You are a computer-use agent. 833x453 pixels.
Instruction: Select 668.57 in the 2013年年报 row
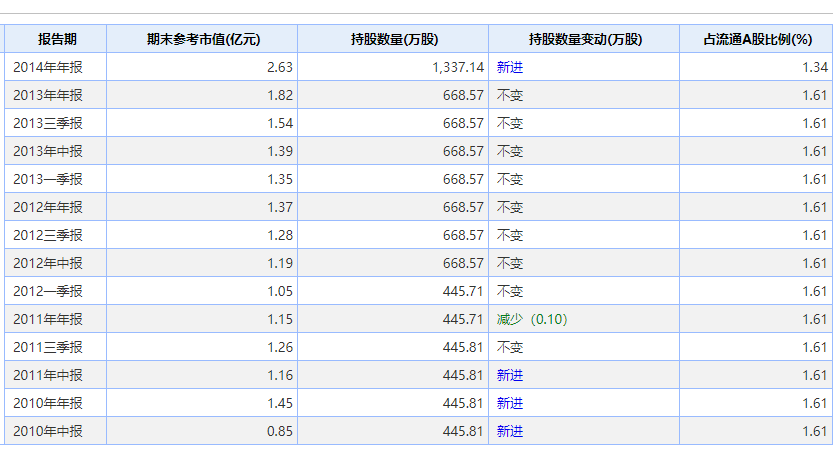point(393,95)
